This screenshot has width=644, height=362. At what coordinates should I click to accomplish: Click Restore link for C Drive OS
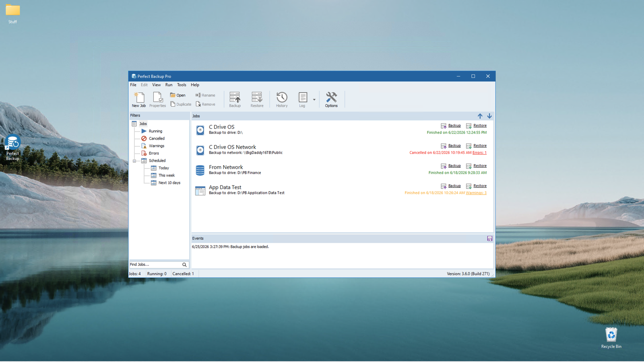pyautogui.click(x=480, y=125)
